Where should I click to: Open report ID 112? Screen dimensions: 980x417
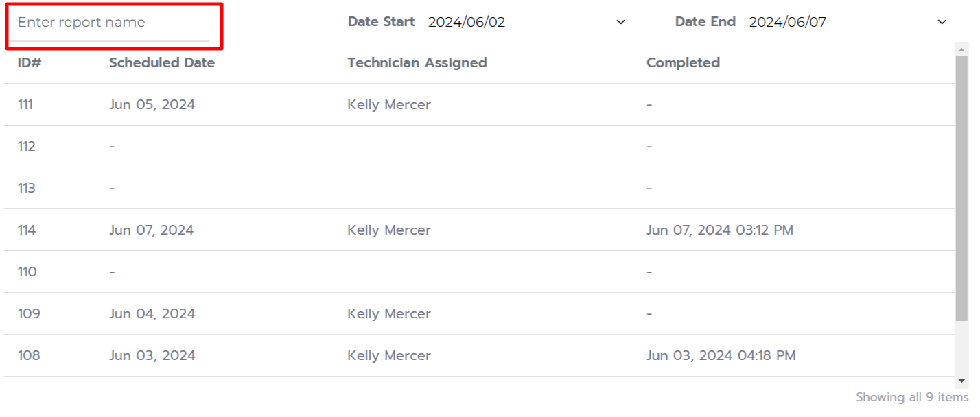coord(26,146)
